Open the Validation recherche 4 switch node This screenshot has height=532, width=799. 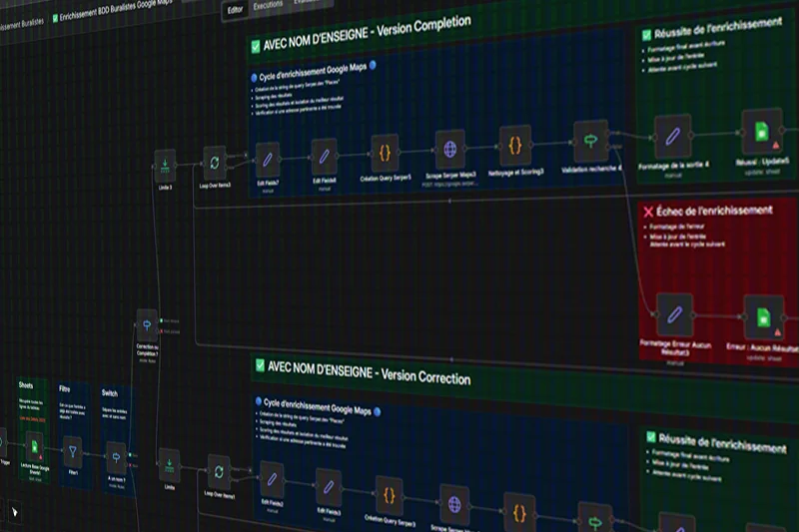tap(586, 140)
